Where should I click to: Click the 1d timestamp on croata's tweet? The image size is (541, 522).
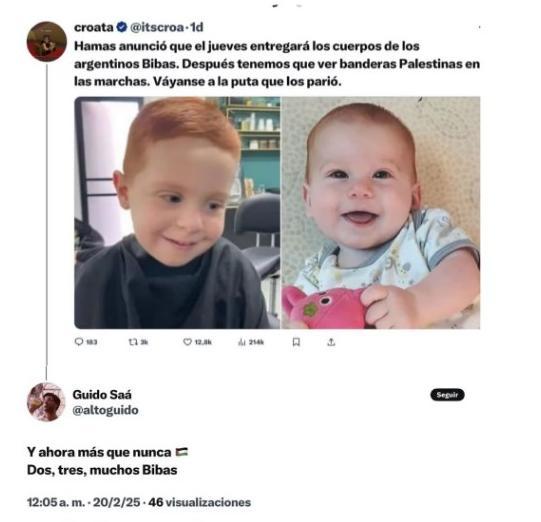pos(197,27)
